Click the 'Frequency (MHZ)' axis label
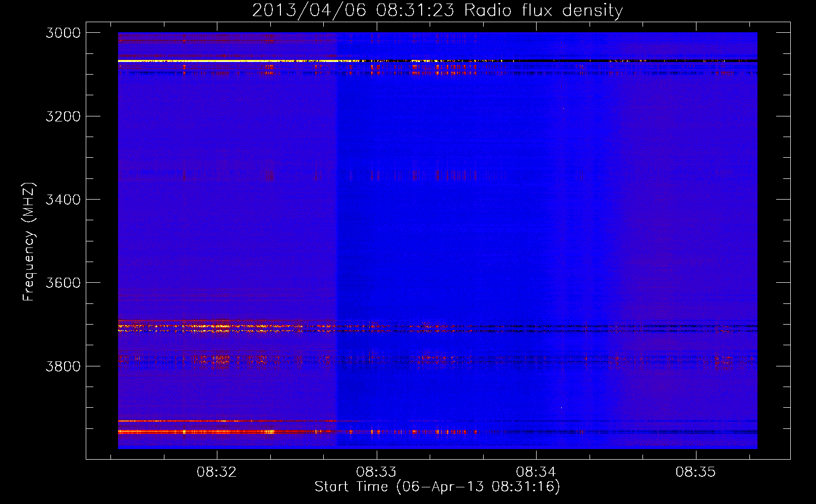This screenshot has height=504, width=816. tap(29, 242)
